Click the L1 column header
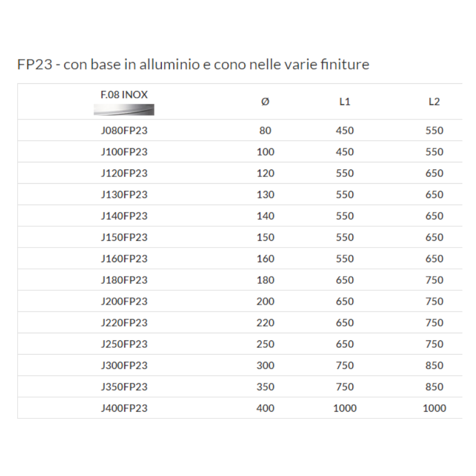476x476 pixels. pyautogui.click(x=345, y=102)
